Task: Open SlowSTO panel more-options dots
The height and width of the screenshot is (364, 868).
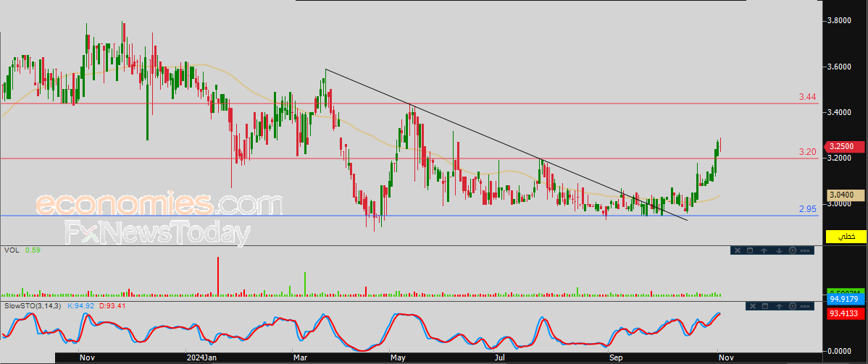Action: coord(805,306)
